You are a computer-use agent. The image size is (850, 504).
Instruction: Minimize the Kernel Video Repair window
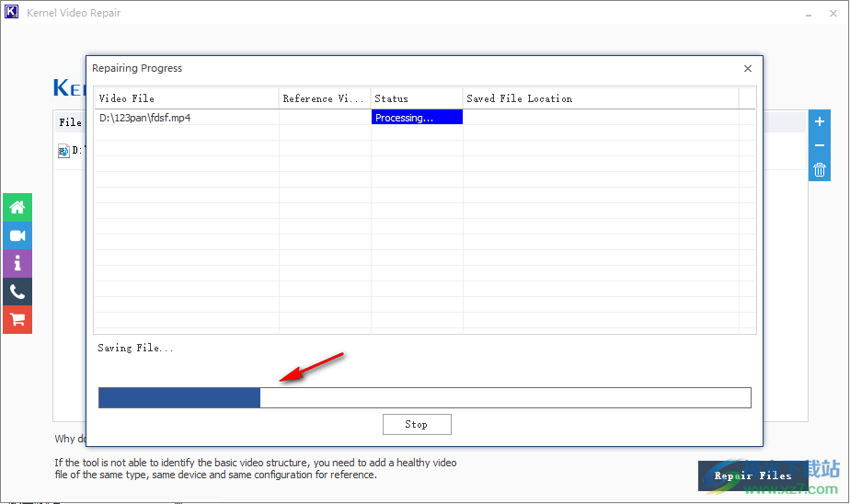pos(808,14)
